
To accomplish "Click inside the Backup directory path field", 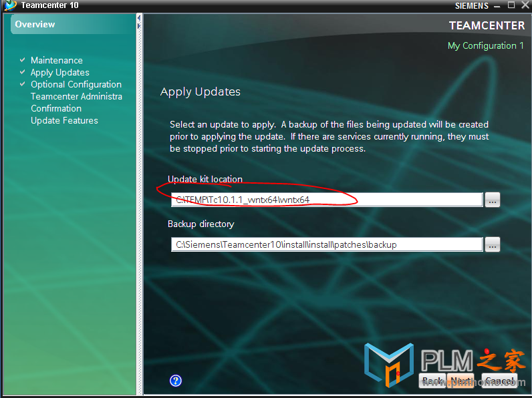I will 327,244.
